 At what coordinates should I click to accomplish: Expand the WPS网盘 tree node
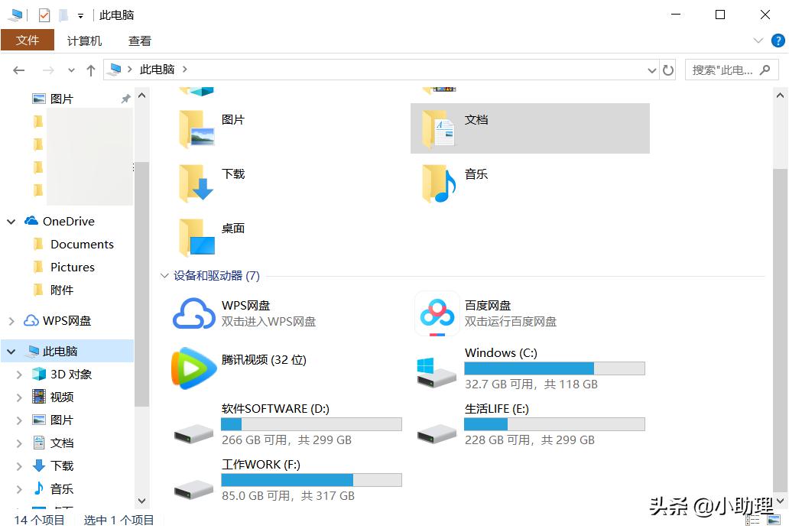click(11, 321)
